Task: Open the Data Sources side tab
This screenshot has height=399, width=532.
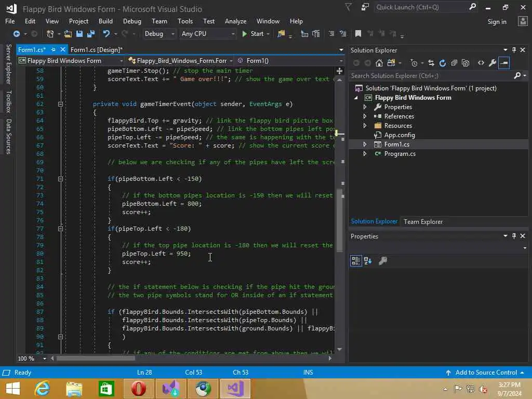Action: (x=8, y=137)
